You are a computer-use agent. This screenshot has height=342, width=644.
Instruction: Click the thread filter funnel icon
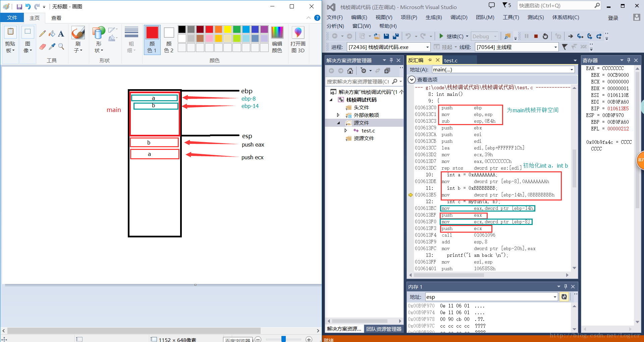click(565, 47)
